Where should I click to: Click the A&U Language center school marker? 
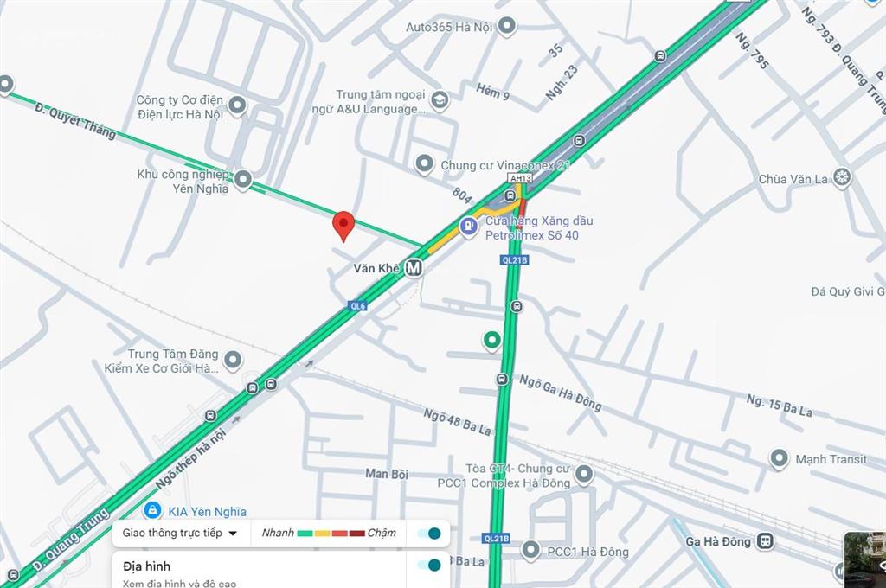tap(440, 100)
